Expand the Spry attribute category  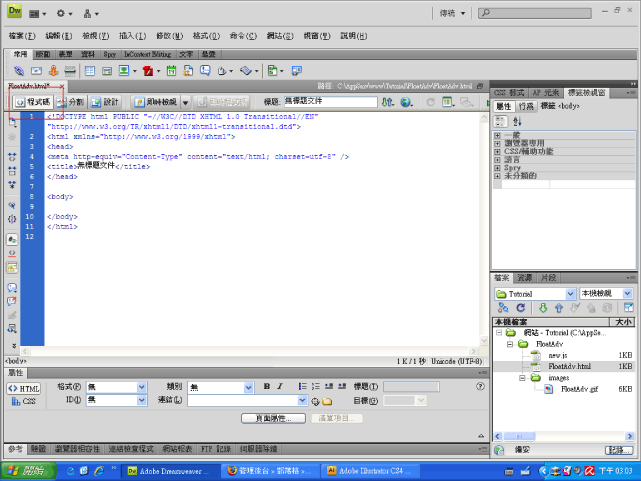(497, 168)
